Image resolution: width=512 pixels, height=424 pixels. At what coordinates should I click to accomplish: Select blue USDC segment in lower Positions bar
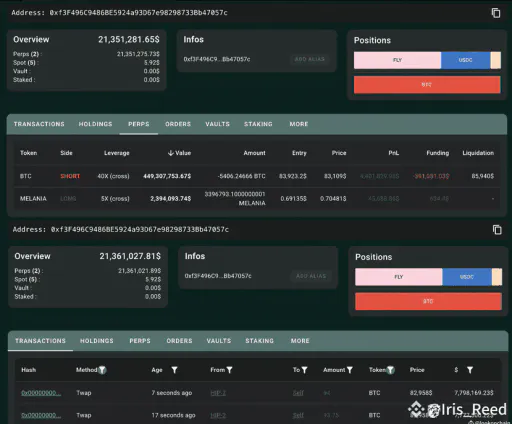467,277
